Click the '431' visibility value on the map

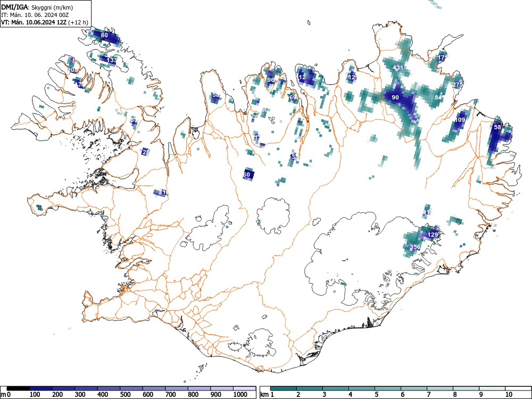[x=397, y=68]
